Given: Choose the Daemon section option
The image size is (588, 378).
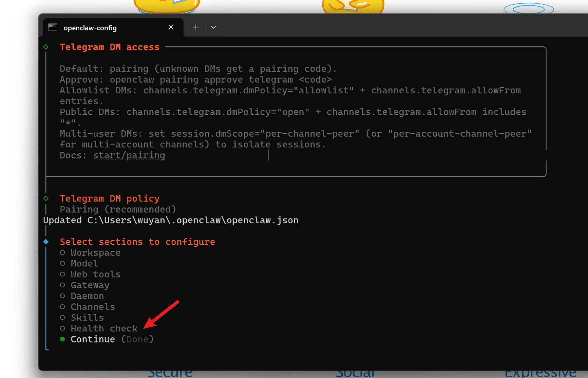Looking at the screenshot, I should (87, 296).
